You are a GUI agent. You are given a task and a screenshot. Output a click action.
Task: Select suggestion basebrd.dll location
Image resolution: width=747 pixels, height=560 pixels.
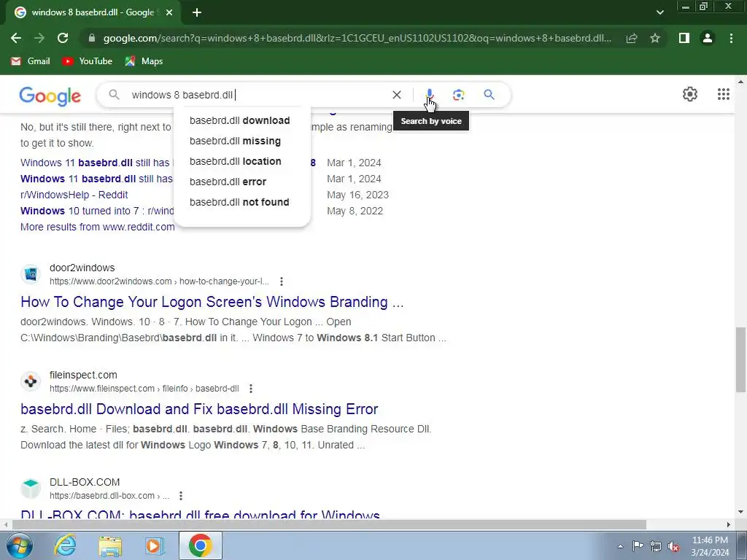[x=236, y=161]
